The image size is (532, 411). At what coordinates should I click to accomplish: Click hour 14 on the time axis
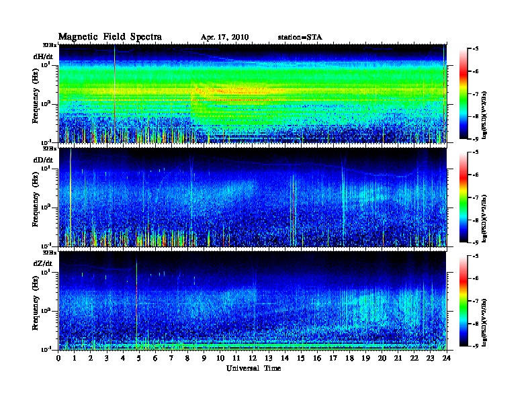click(285, 359)
